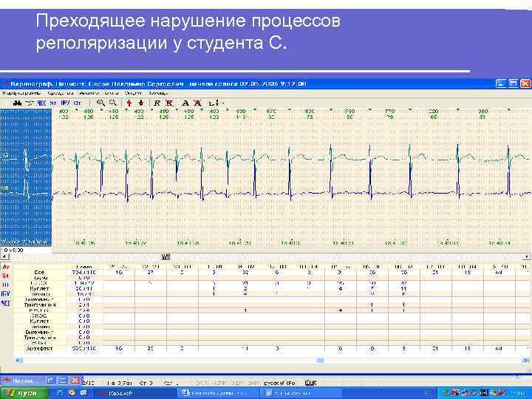This screenshot has width=532, height=399.
Task: Click the first system tray icon
Action: [x=448, y=394]
